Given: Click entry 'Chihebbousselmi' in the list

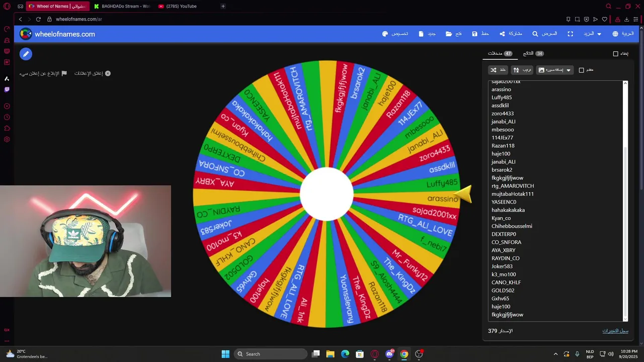Looking at the screenshot, I should pyautogui.click(x=512, y=226).
